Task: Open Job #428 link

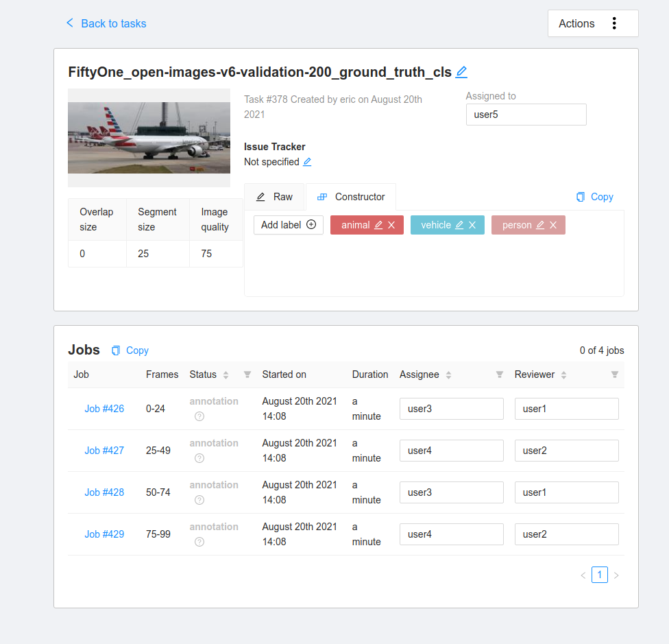Action: click(x=104, y=492)
